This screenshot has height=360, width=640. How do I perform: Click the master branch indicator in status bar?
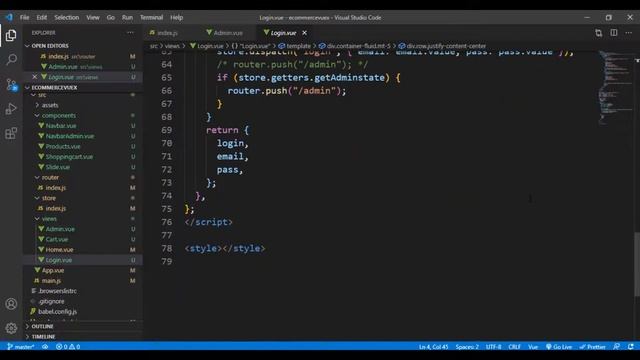21,347
